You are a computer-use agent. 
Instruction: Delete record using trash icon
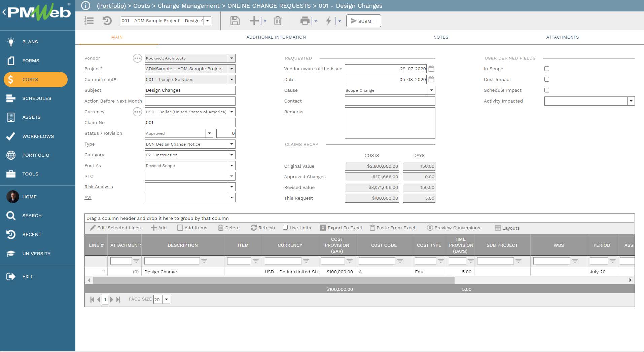[x=278, y=21]
